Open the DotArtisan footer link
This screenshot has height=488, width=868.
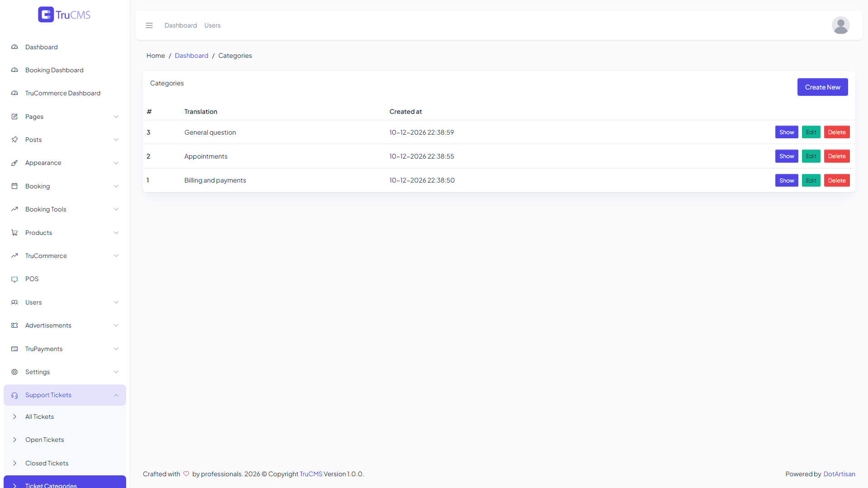point(839,474)
